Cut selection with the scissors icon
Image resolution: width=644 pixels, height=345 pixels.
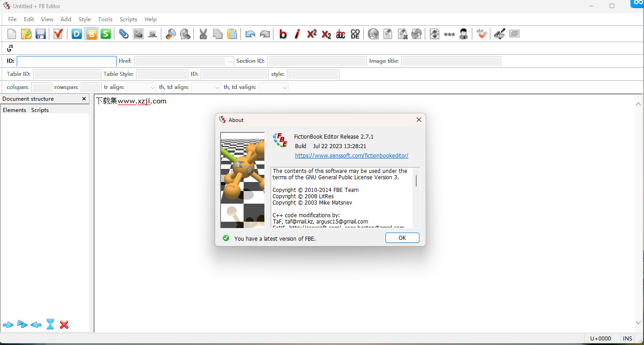click(203, 34)
